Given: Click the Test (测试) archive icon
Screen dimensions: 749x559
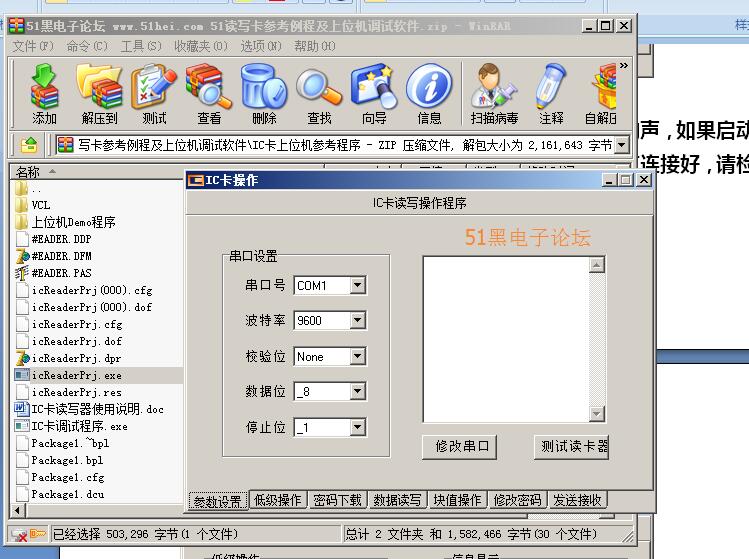Looking at the screenshot, I should click(154, 94).
